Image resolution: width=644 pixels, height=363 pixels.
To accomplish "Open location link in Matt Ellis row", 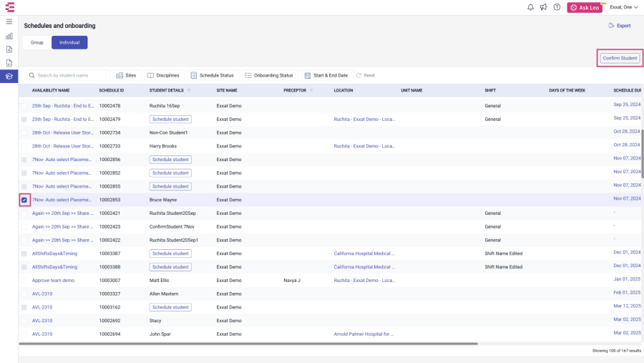I will [x=364, y=281].
